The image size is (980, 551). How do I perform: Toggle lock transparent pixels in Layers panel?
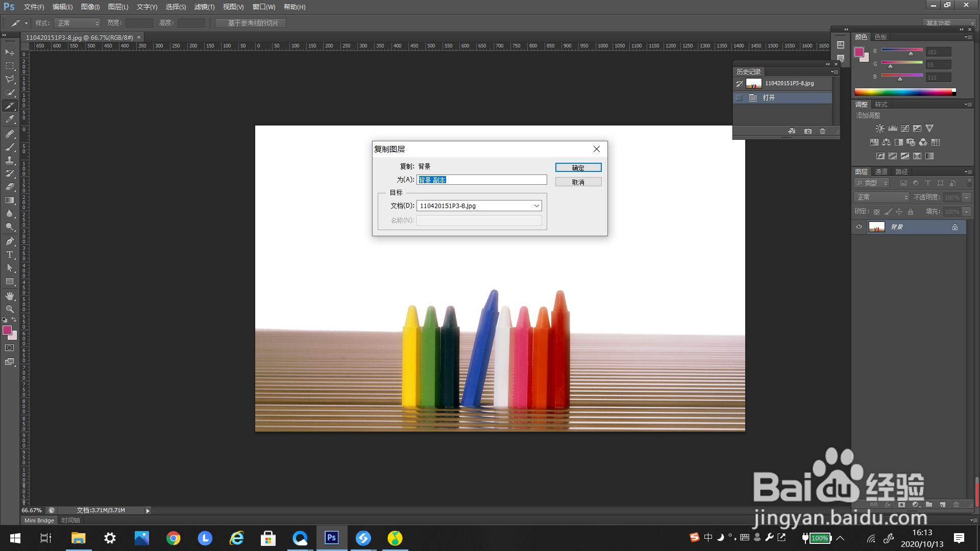coord(876,212)
